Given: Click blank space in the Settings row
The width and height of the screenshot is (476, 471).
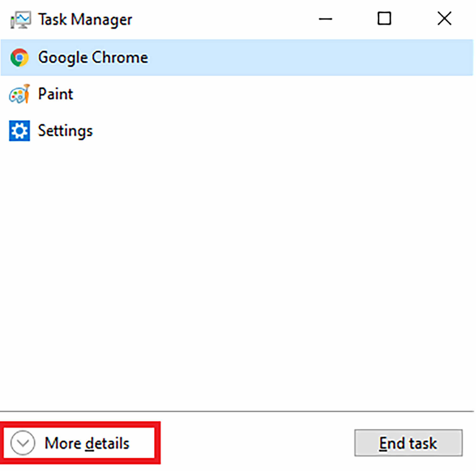Looking at the screenshot, I should point(282,130).
